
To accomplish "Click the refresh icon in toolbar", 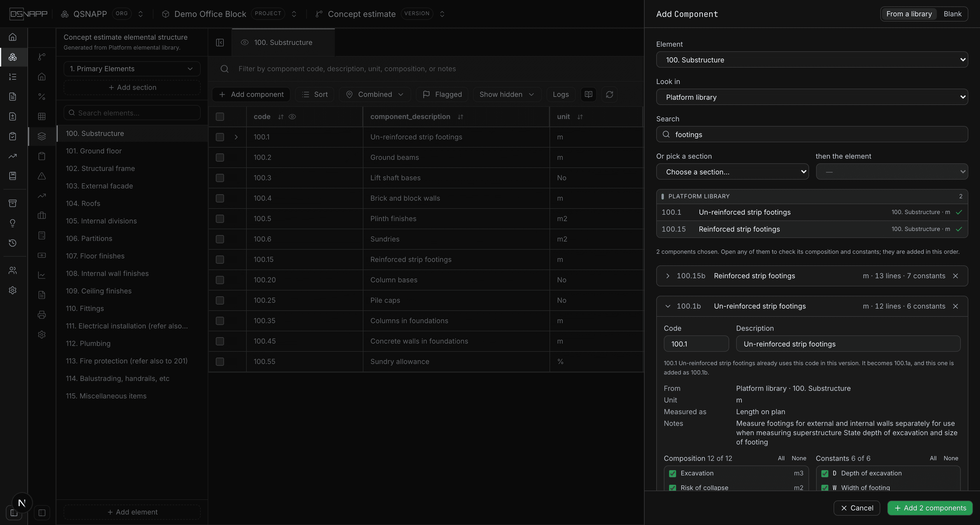I will click(x=609, y=94).
